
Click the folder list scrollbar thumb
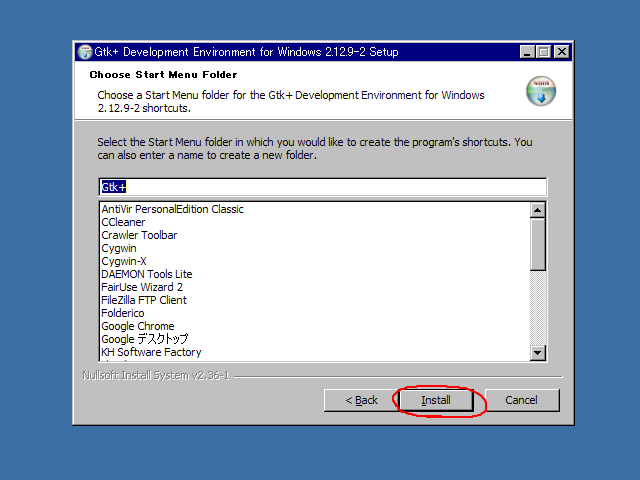[538, 244]
